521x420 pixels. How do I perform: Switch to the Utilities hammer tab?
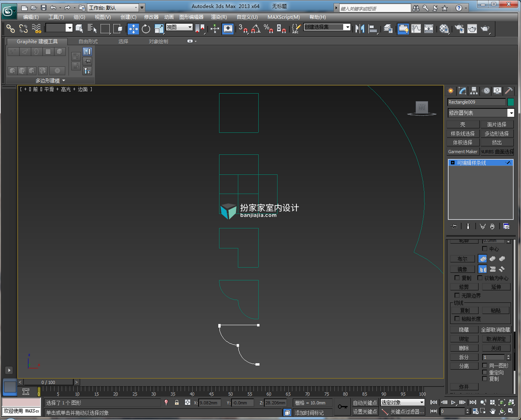(x=509, y=91)
